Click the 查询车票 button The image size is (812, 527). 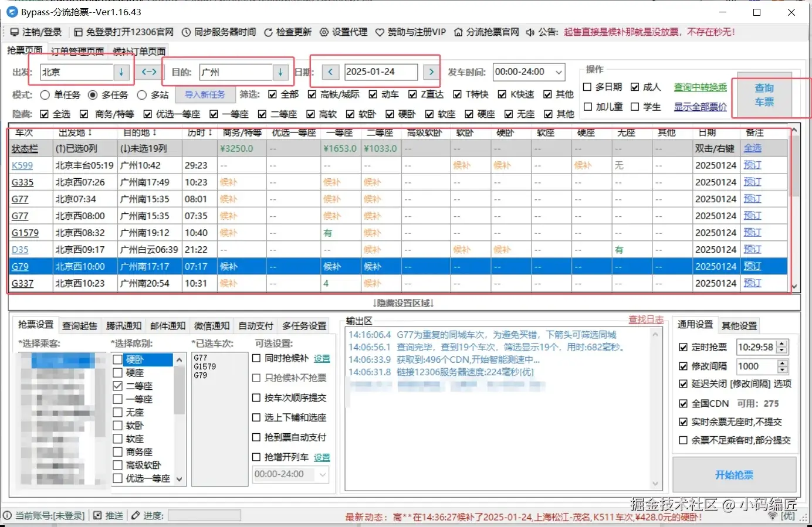[x=764, y=95]
